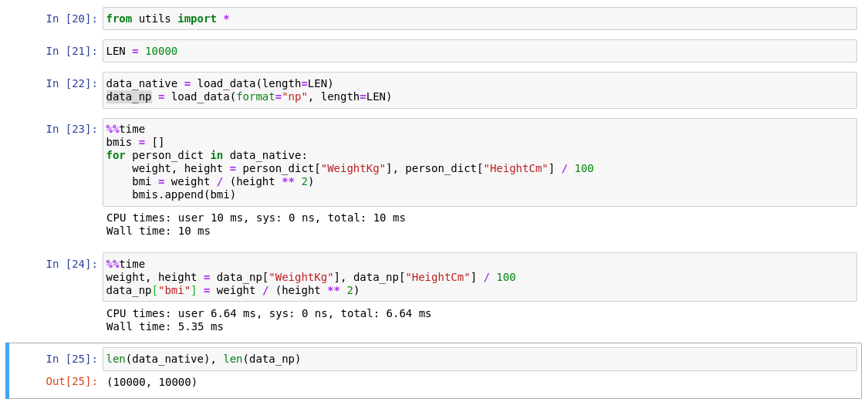The width and height of the screenshot is (868, 402).
Task: Click the data_native assignment line in cell 22
Action: [x=220, y=83]
